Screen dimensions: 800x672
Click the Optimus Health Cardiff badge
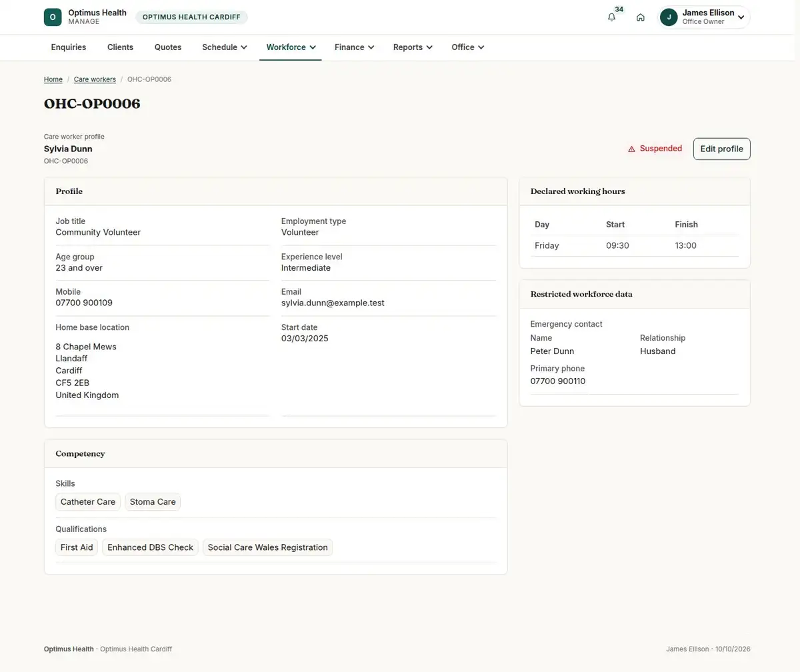click(x=191, y=17)
